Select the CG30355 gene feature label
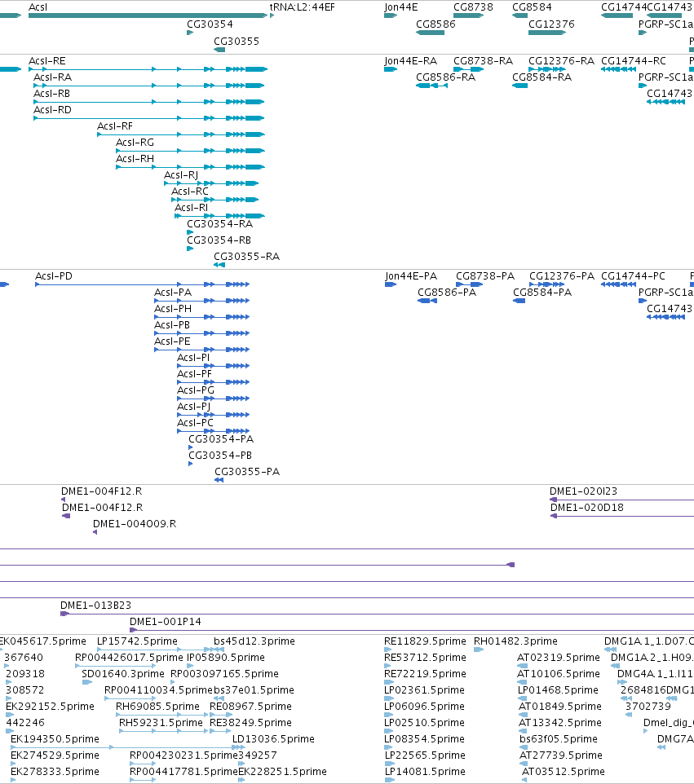The image size is (694, 784). click(236, 41)
